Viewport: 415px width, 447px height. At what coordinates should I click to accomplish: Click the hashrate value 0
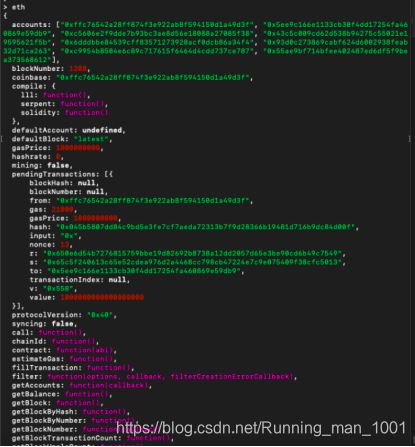pos(58,156)
